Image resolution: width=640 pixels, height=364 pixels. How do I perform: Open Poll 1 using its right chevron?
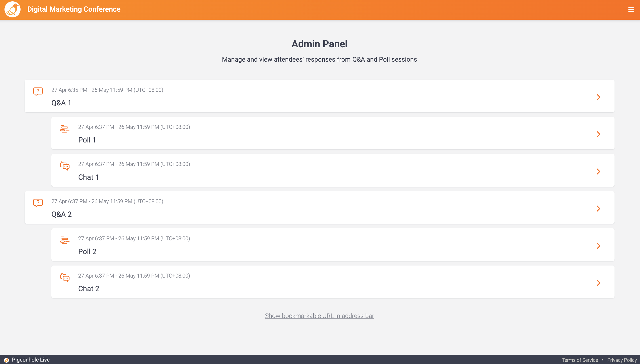[x=598, y=134]
